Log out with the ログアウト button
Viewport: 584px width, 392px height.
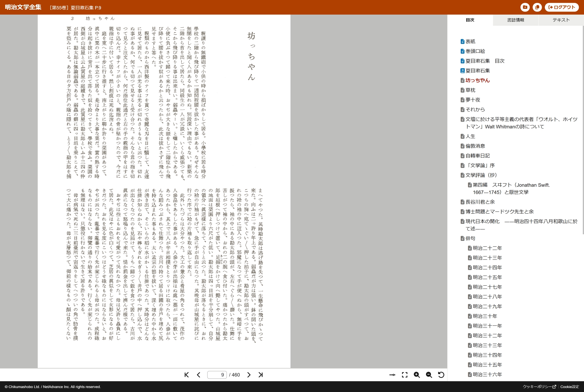coord(561,7)
